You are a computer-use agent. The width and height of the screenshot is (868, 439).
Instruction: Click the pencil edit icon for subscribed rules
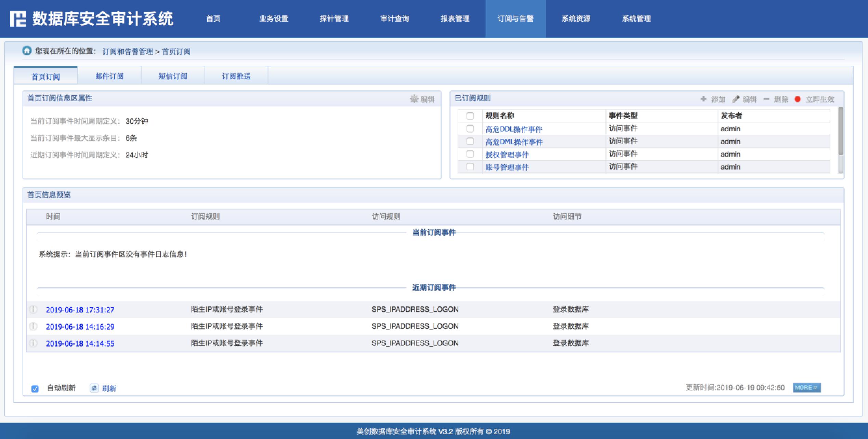[736, 99]
